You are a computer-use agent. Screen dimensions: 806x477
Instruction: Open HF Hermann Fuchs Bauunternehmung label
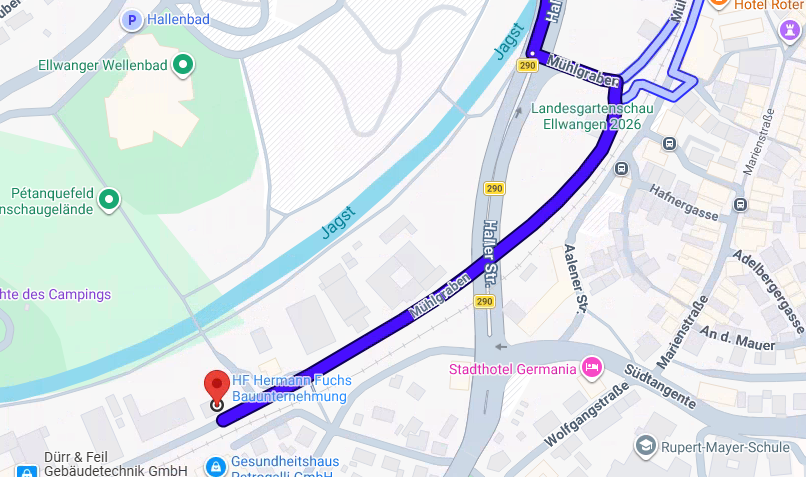pos(291,388)
